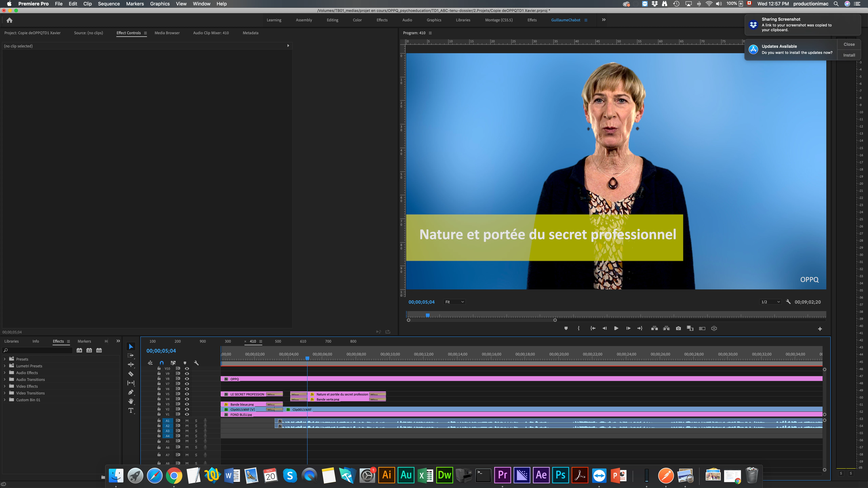Image resolution: width=868 pixels, height=488 pixels.
Task: Open playback resolution 1/2 dropdown
Action: click(x=770, y=302)
